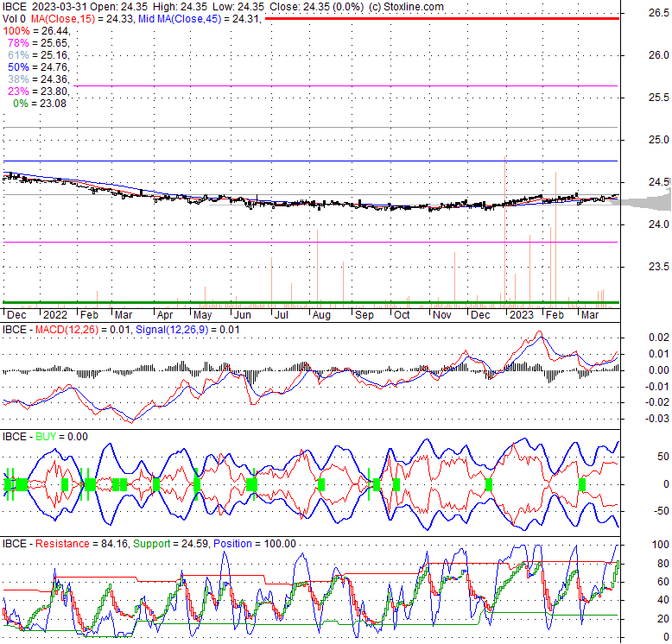
Task: Click the '38% = 24.36' Fibonacci label
Action: (39, 79)
